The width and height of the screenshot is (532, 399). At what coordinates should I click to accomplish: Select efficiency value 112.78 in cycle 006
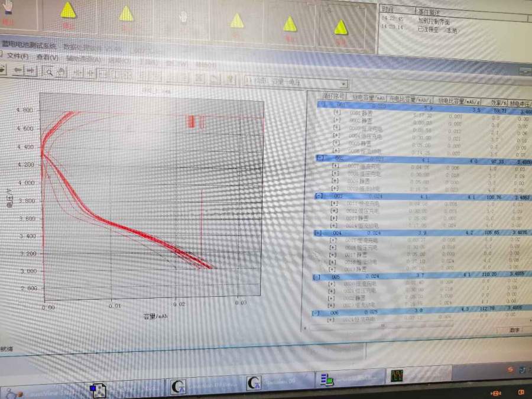(x=487, y=309)
